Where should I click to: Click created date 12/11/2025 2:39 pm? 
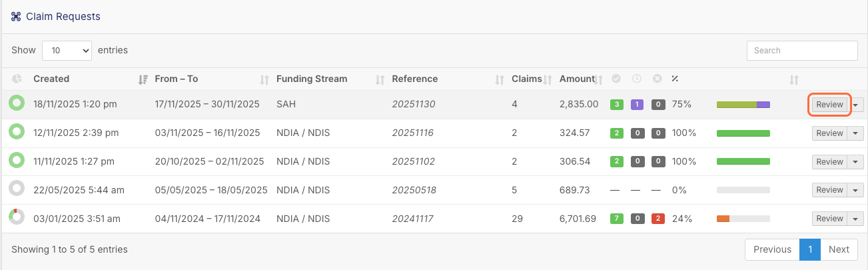pos(76,133)
